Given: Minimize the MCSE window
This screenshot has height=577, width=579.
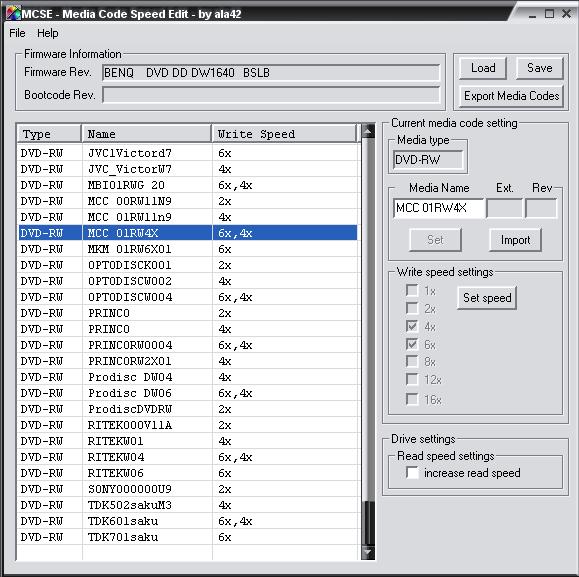Looking at the screenshot, I should pyautogui.click(x=532, y=15).
